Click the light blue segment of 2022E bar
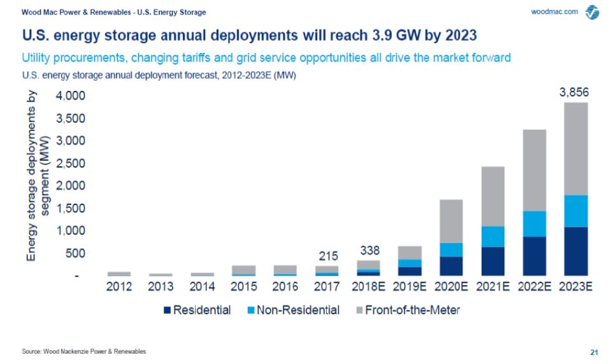Screen dimensions: 616x364 coord(534,224)
